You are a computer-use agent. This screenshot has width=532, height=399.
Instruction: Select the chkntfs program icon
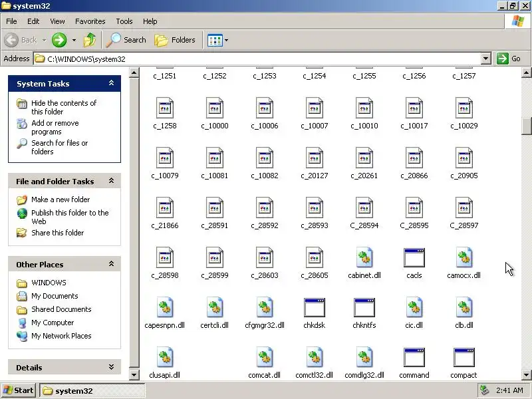(364, 307)
